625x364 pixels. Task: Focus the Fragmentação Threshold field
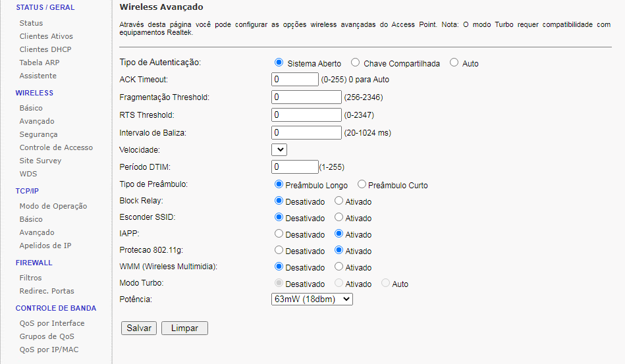point(306,97)
